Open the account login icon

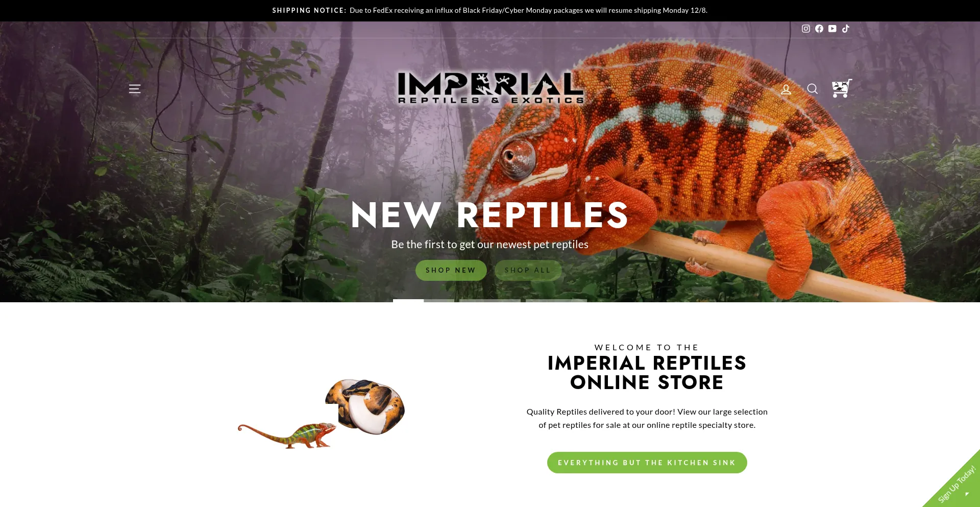click(x=786, y=89)
